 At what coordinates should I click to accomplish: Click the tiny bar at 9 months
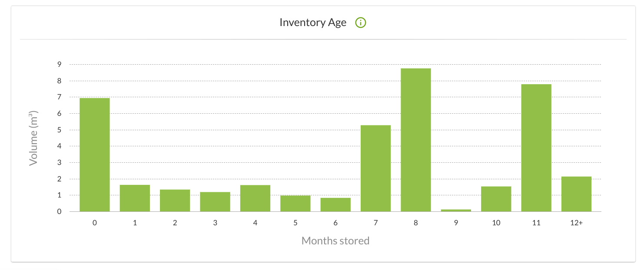click(x=456, y=211)
